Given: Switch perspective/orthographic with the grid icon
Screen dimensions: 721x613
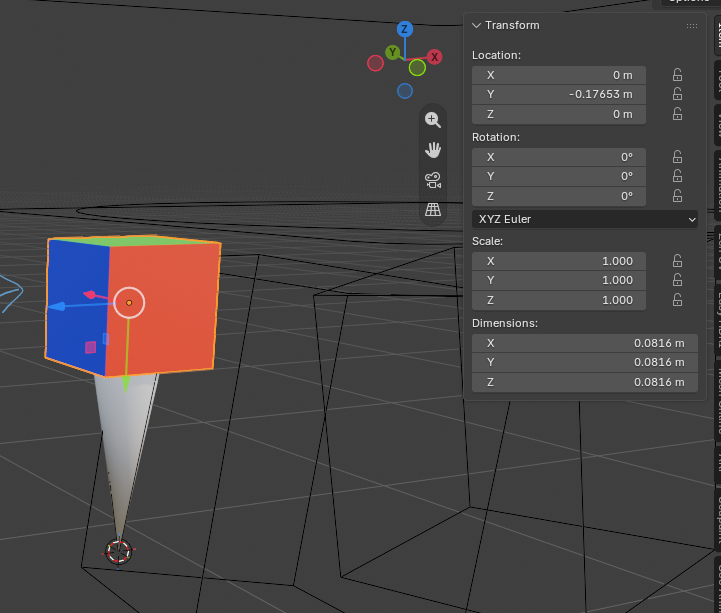Looking at the screenshot, I should coord(433,210).
